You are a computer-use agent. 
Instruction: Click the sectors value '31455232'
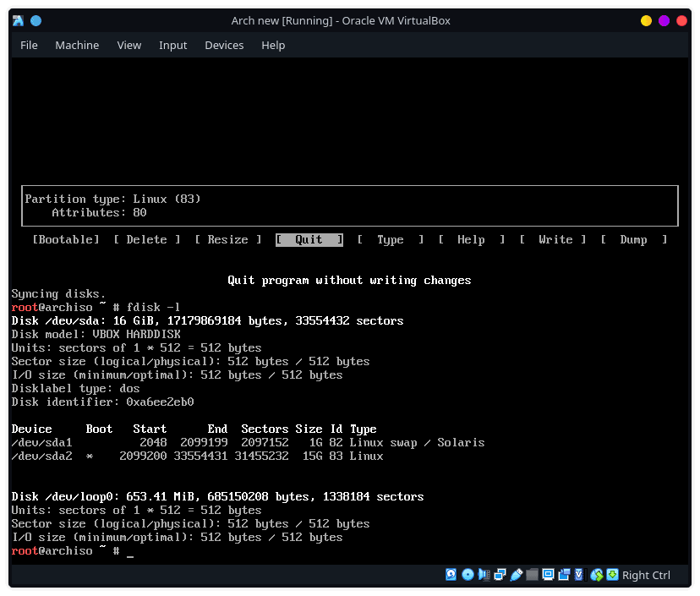(261, 456)
